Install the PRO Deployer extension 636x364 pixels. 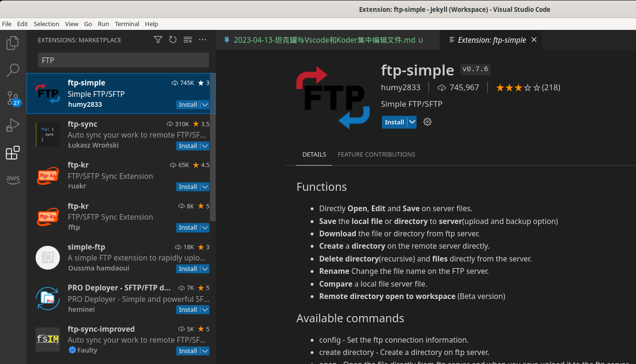point(188,309)
